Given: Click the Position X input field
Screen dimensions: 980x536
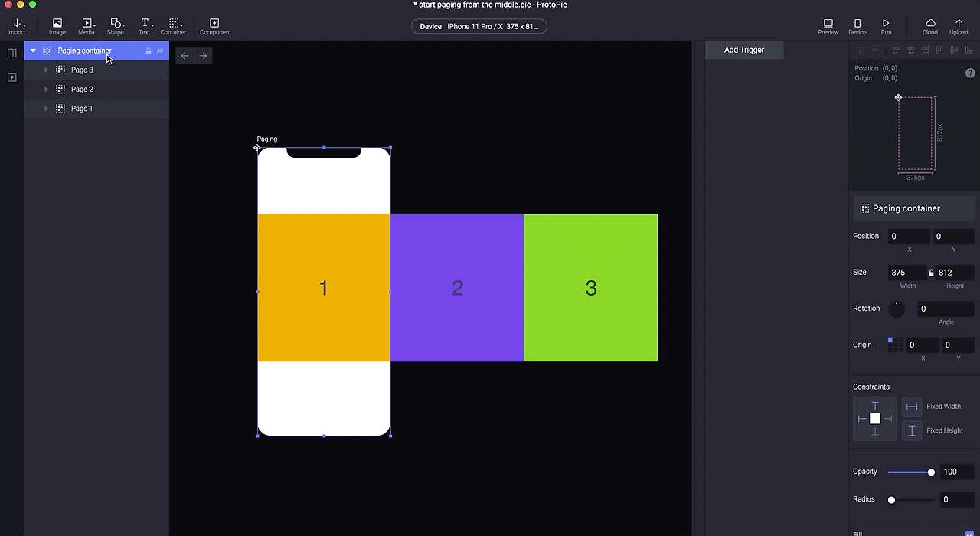Looking at the screenshot, I should 909,236.
